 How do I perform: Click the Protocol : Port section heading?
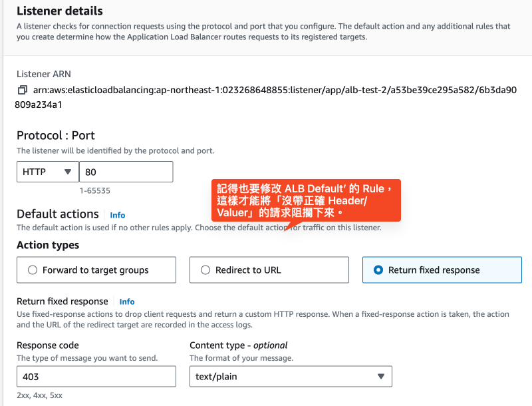(56, 136)
